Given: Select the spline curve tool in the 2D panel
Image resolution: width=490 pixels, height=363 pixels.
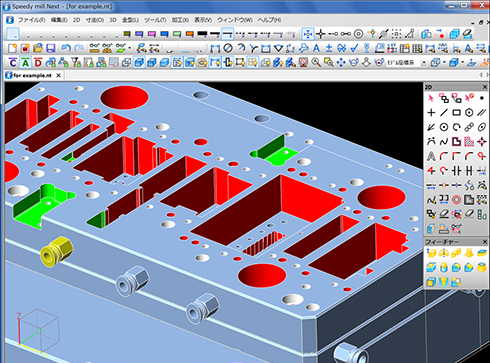Looking at the screenshot, I should [443, 142].
